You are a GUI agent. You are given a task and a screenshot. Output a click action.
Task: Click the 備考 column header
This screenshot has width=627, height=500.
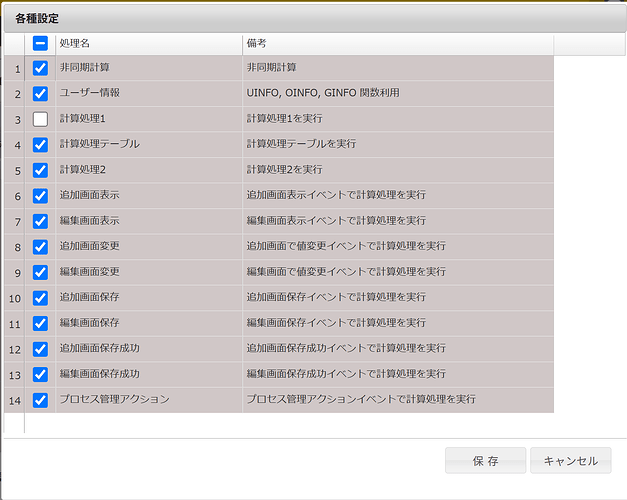click(397, 44)
